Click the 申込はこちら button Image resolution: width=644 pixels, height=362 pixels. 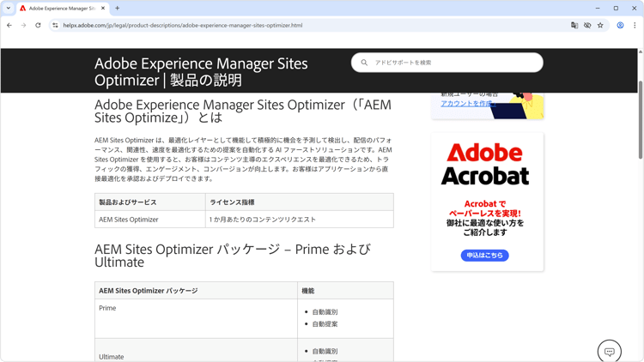pos(484,256)
